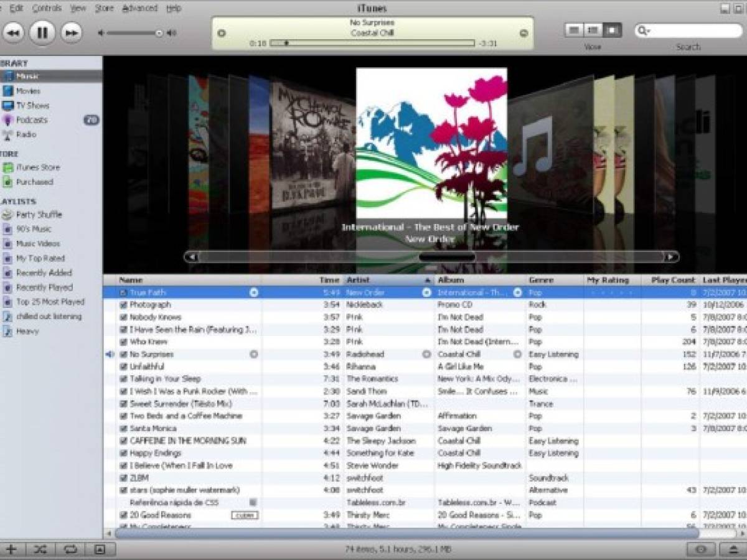Switch to Cover Flow view button

tap(613, 30)
